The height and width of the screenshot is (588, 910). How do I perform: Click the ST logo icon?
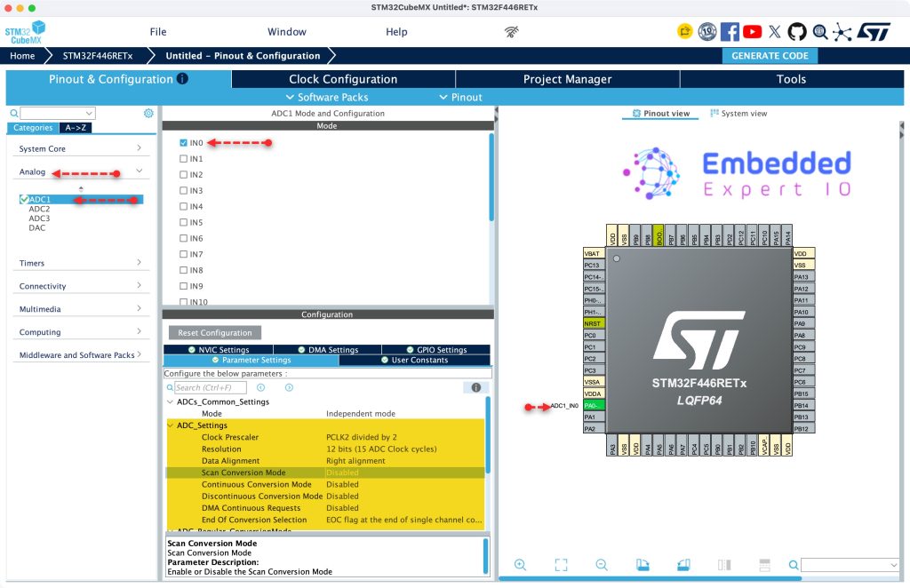click(874, 31)
